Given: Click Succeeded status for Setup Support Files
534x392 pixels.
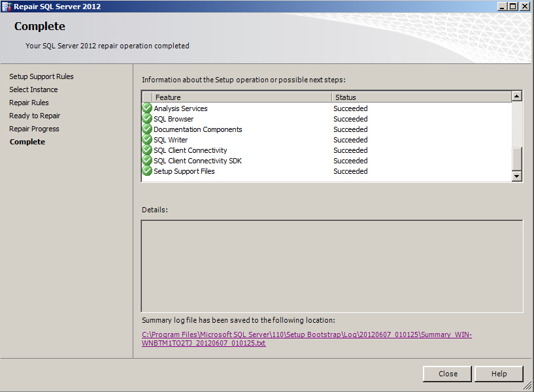Looking at the screenshot, I should coord(350,171).
